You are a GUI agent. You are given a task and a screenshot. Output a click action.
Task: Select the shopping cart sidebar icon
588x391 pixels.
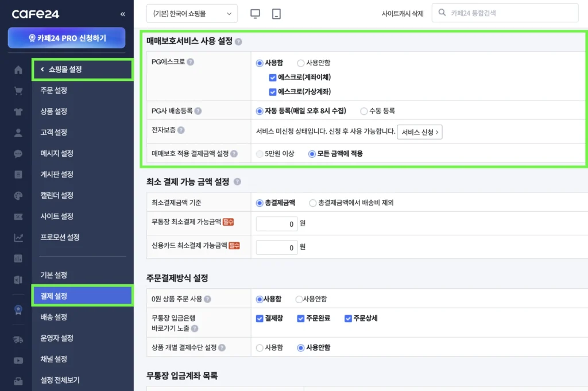click(17, 90)
